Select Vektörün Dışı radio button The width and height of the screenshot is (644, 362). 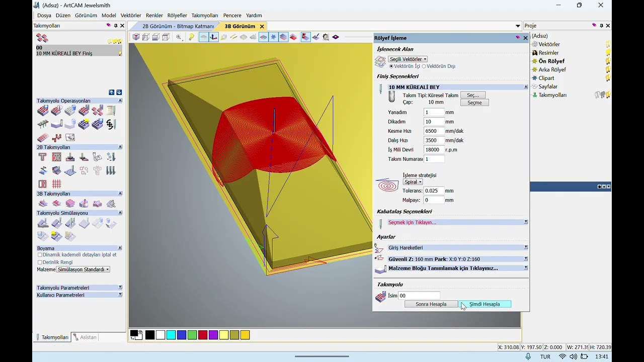coord(424,66)
